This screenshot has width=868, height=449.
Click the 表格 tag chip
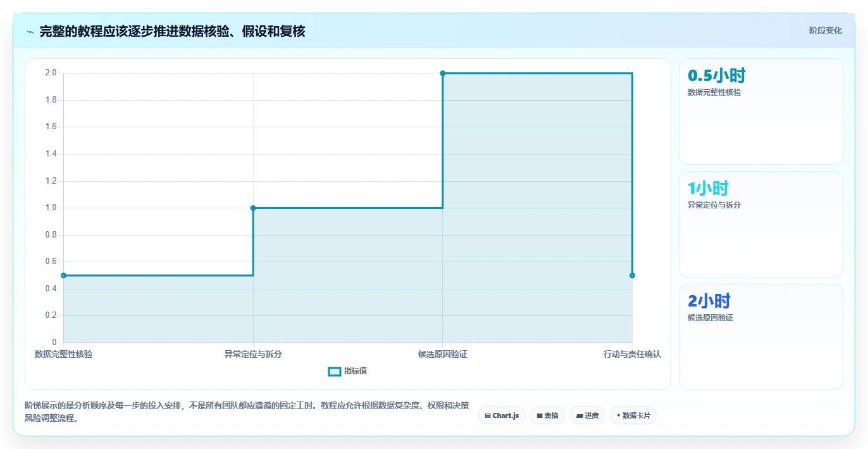tap(547, 415)
